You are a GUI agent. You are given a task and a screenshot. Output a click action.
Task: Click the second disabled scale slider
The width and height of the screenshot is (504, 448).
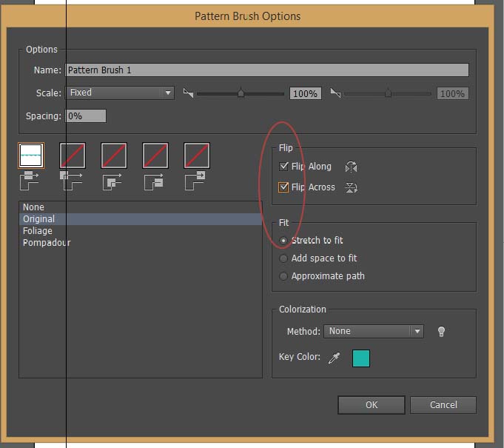click(388, 93)
